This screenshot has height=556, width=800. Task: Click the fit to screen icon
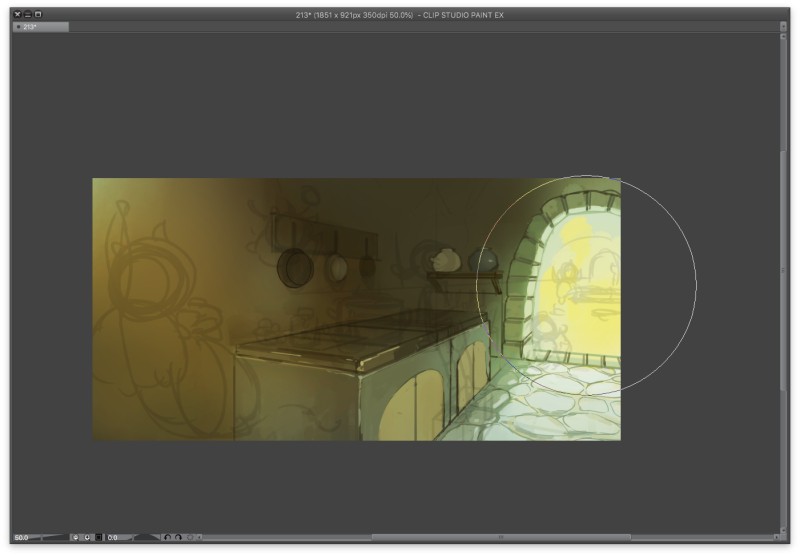coord(98,537)
